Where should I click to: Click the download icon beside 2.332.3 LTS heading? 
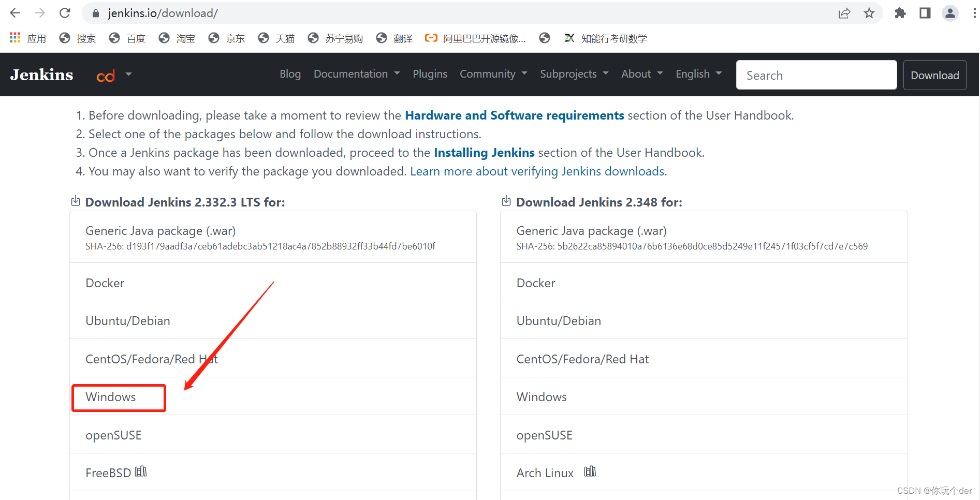(x=76, y=201)
